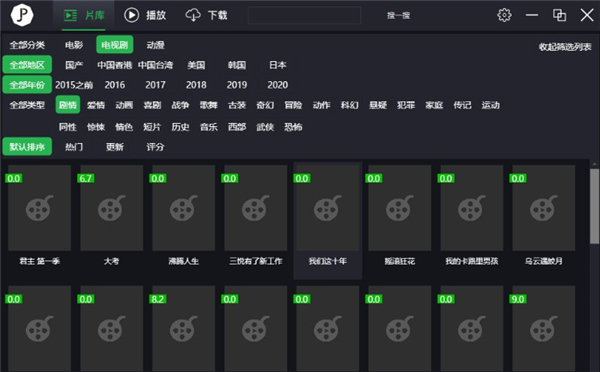The width and height of the screenshot is (600, 372).
Task: Filter by 中国香港 region
Action: (x=114, y=65)
